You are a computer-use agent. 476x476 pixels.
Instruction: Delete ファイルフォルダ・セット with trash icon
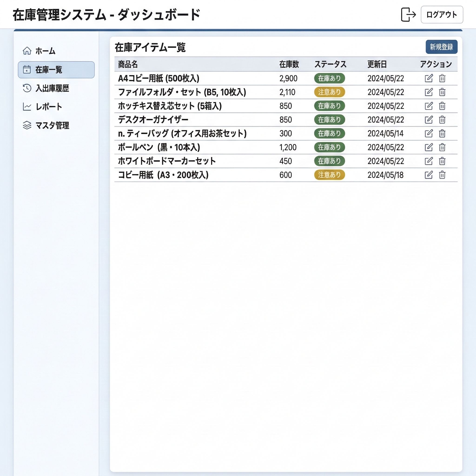coord(442,92)
